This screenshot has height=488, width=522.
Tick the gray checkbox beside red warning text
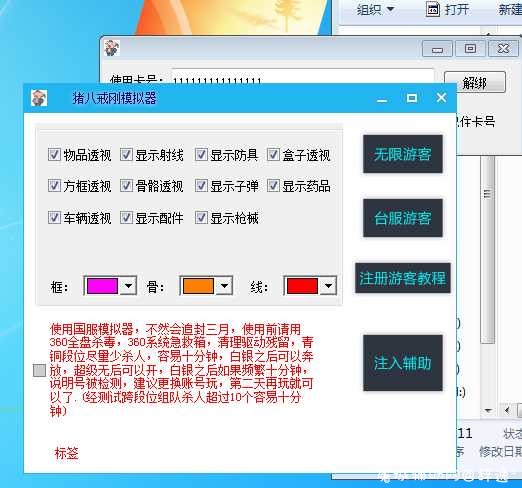39,370
